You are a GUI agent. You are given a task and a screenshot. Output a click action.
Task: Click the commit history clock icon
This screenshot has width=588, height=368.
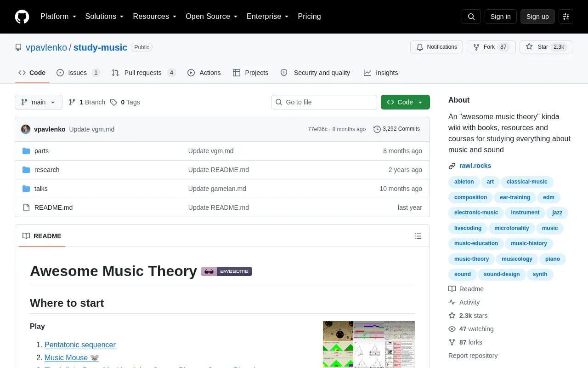pos(377,129)
